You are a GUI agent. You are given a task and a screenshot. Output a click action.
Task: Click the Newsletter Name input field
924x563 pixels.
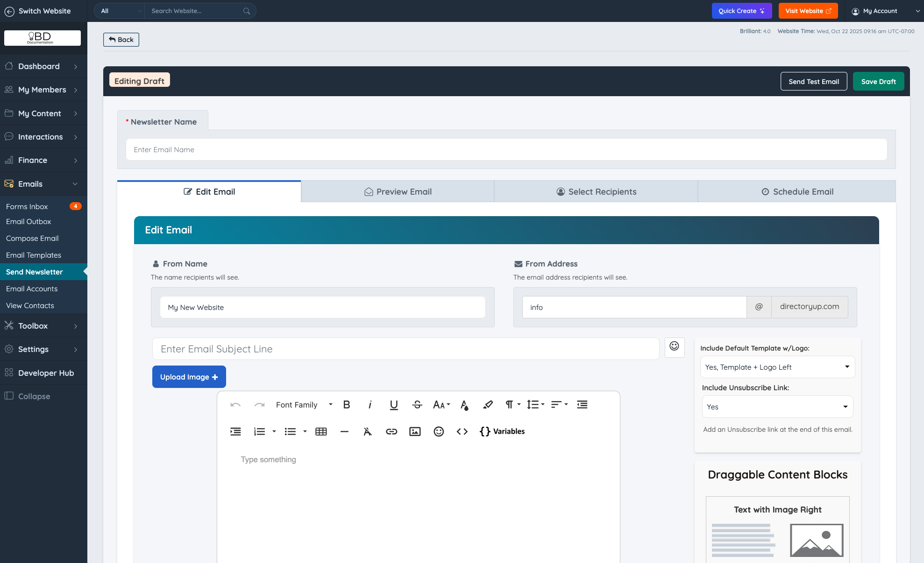point(506,150)
